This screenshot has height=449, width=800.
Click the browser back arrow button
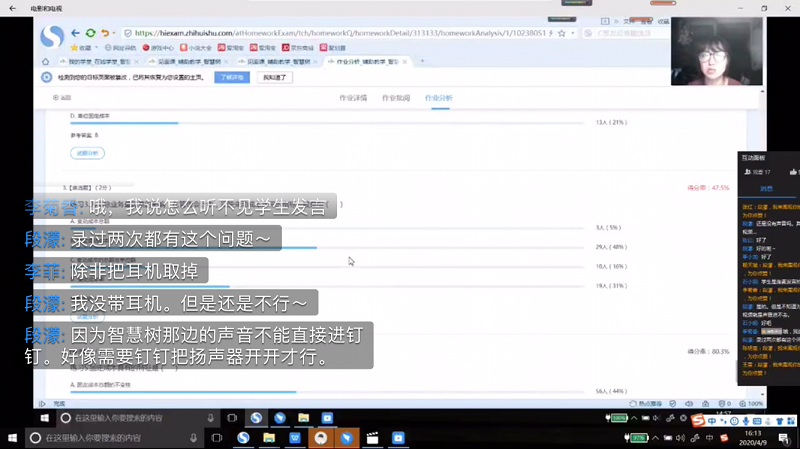[74, 33]
